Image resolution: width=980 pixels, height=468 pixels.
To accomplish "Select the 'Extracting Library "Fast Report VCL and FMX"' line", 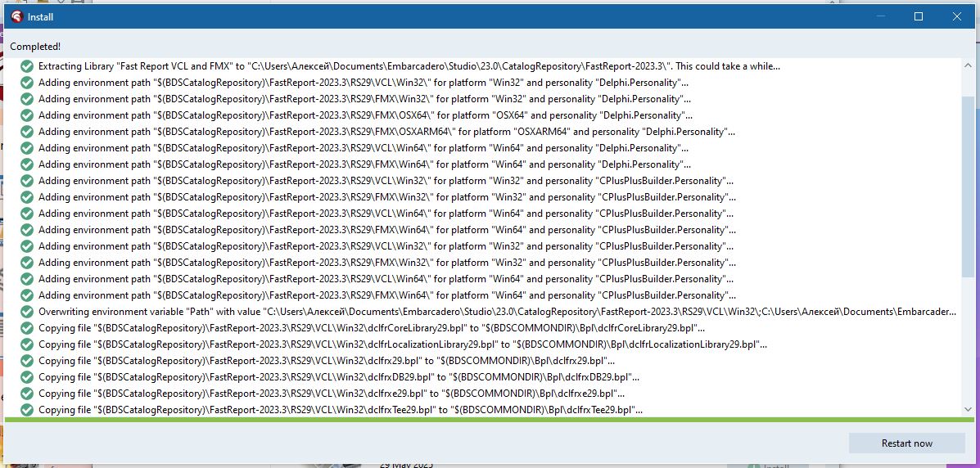I will pyautogui.click(x=409, y=66).
